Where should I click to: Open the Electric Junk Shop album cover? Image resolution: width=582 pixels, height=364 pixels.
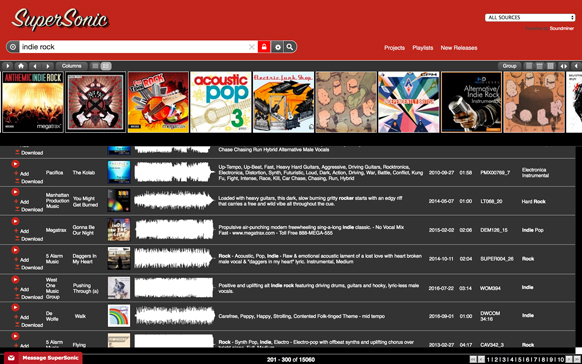click(283, 102)
